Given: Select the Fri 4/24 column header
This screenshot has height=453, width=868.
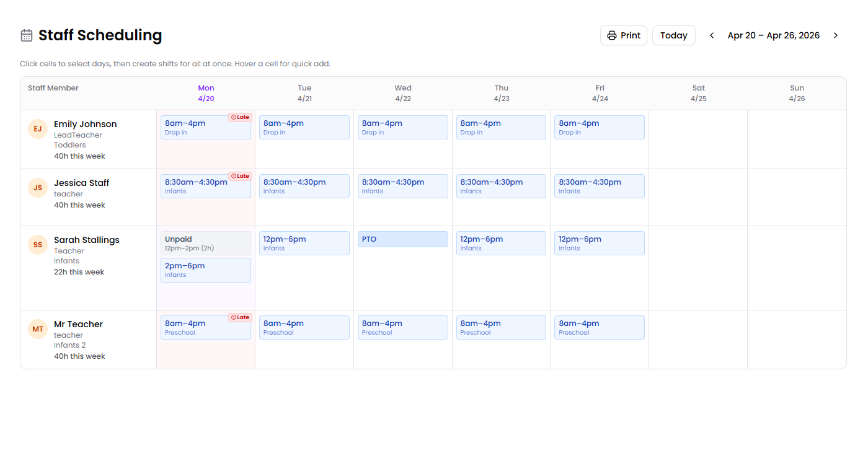Looking at the screenshot, I should [x=600, y=94].
